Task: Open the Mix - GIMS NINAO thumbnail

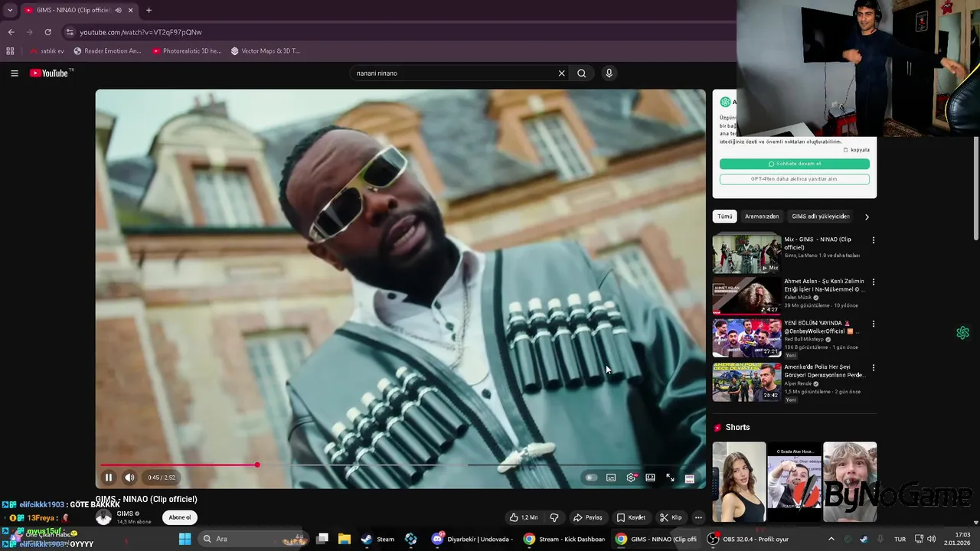Action: point(746,254)
